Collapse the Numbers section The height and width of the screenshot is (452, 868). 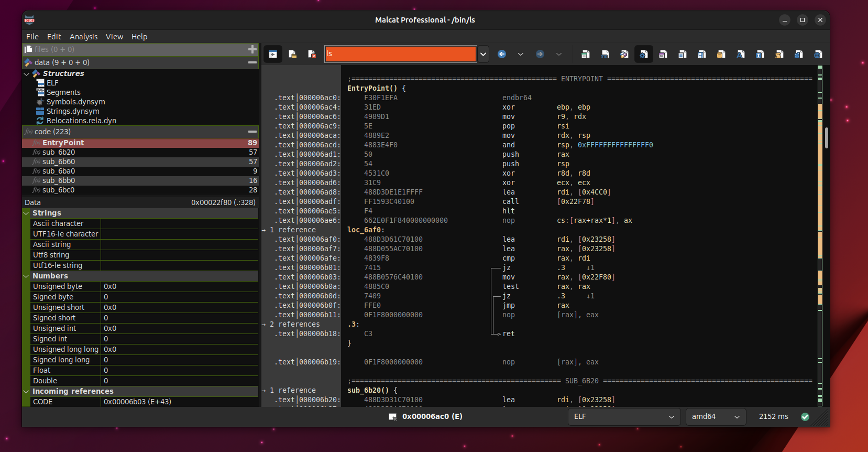pyautogui.click(x=26, y=276)
